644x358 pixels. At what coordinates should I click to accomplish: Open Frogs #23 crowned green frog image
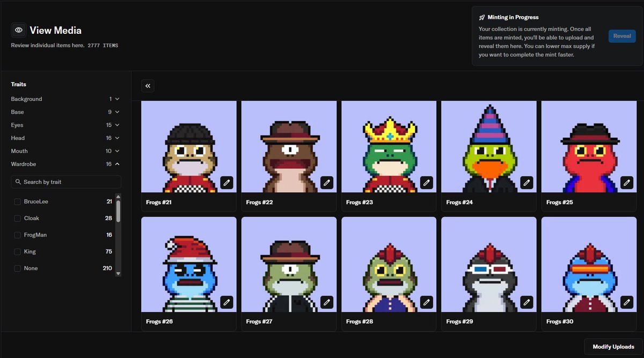click(389, 147)
